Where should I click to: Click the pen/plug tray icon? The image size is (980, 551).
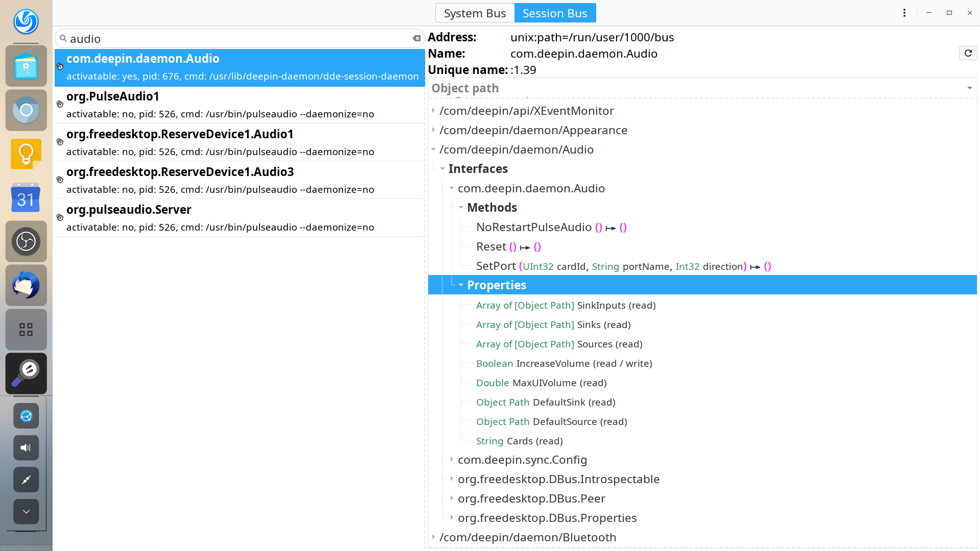26,480
